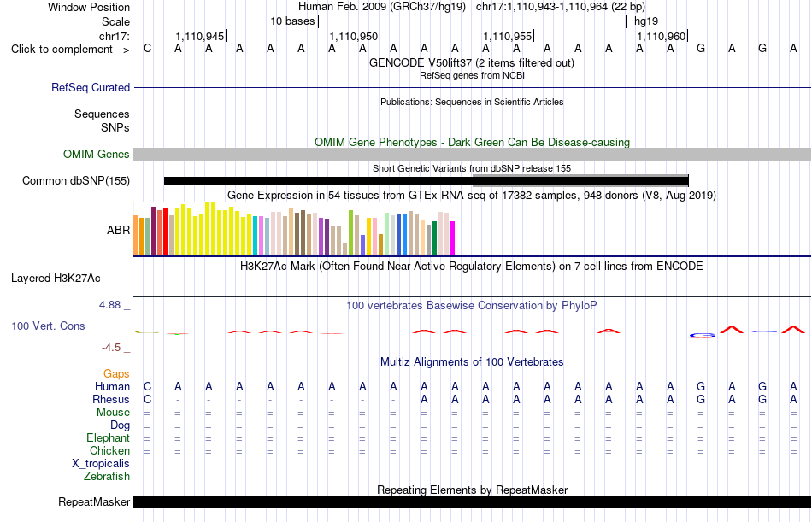
Task: Click the '10 bases' scale bar label
Action: pyautogui.click(x=292, y=21)
